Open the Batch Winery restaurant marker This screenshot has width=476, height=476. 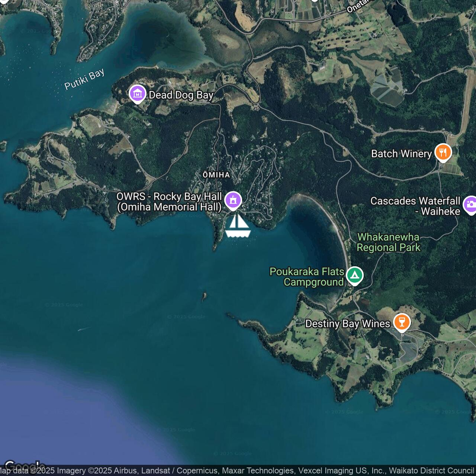coord(443,152)
